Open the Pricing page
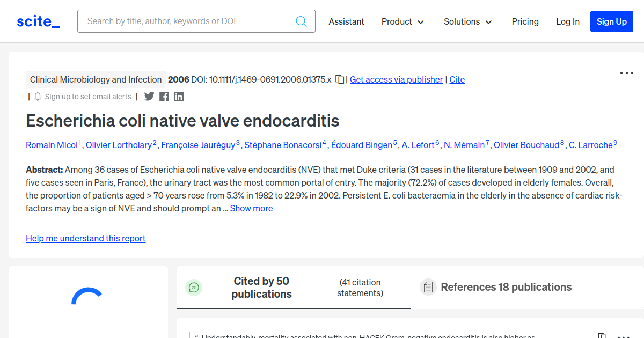This screenshot has width=644, height=338. click(525, 21)
